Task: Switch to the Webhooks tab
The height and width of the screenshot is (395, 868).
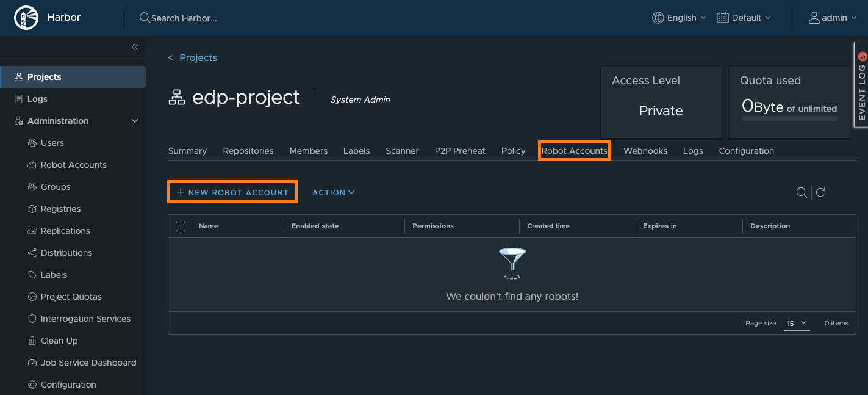Action: 645,151
